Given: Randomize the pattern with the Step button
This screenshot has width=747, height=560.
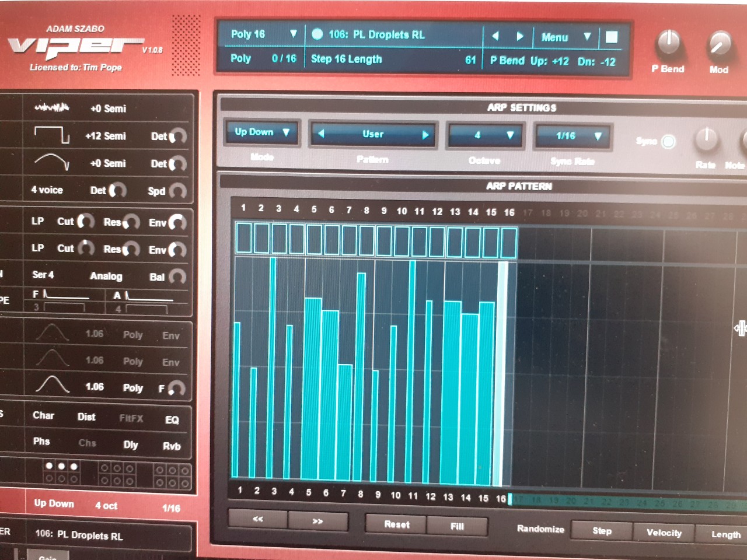Looking at the screenshot, I should pyautogui.click(x=602, y=530).
